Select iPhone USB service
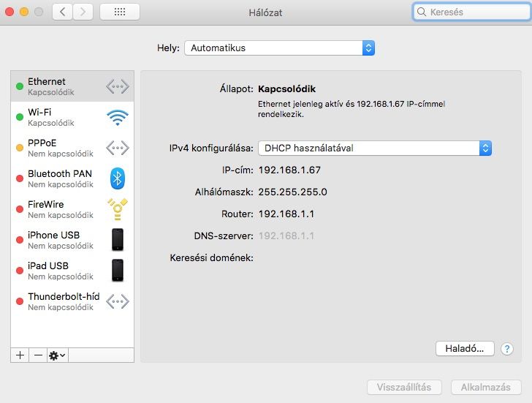 pos(72,240)
